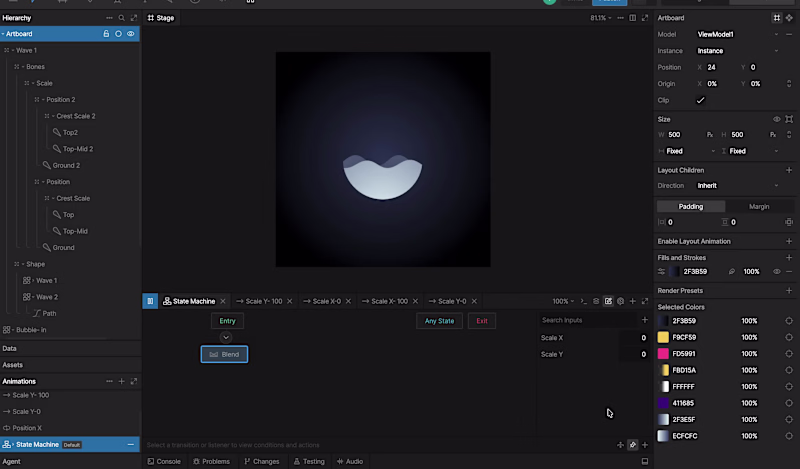Uncheck the Clip checkbox
Image resolution: width=800 pixels, height=469 pixels.
[x=701, y=100]
